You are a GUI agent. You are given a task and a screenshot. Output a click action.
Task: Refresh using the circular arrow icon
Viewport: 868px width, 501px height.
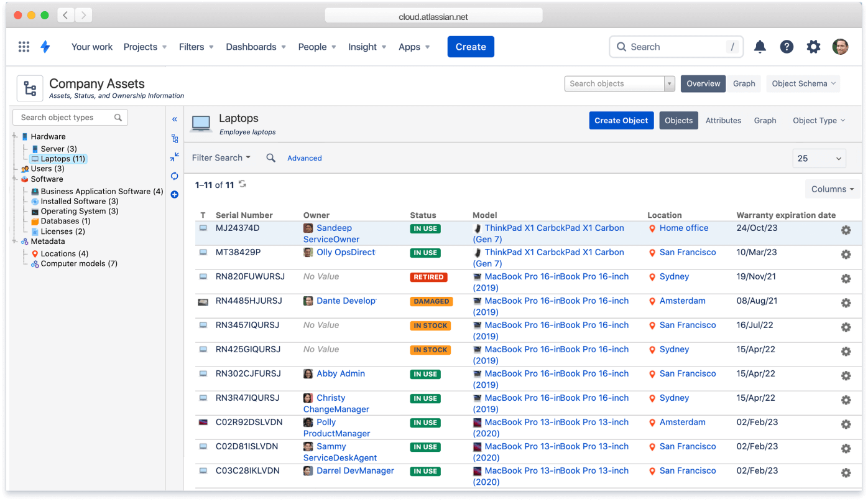(x=175, y=176)
